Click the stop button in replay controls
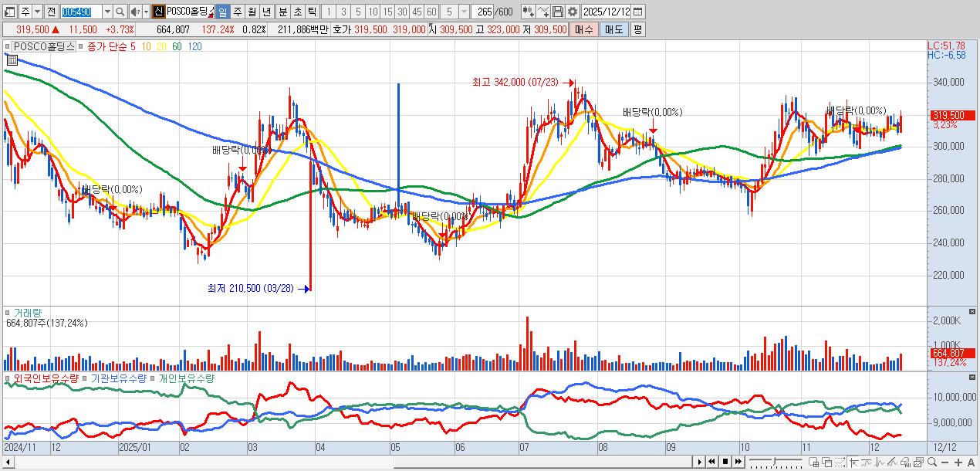 coord(725,462)
